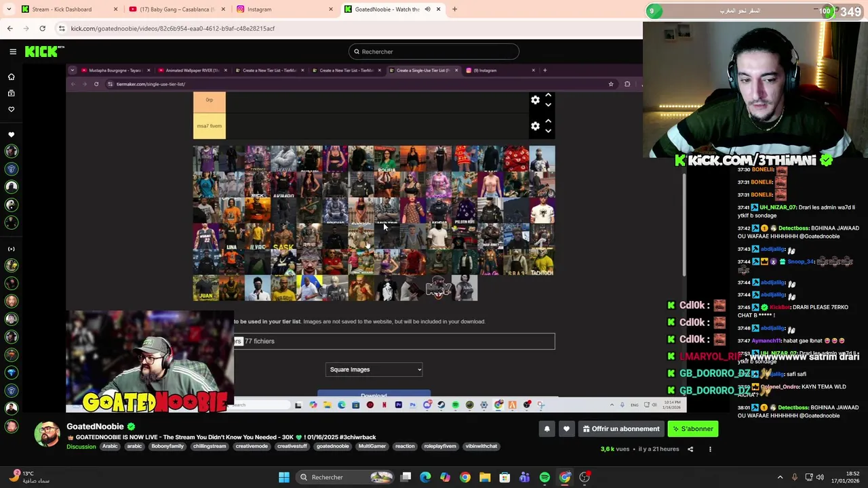Click the S'abonner button

tap(692, 429)
